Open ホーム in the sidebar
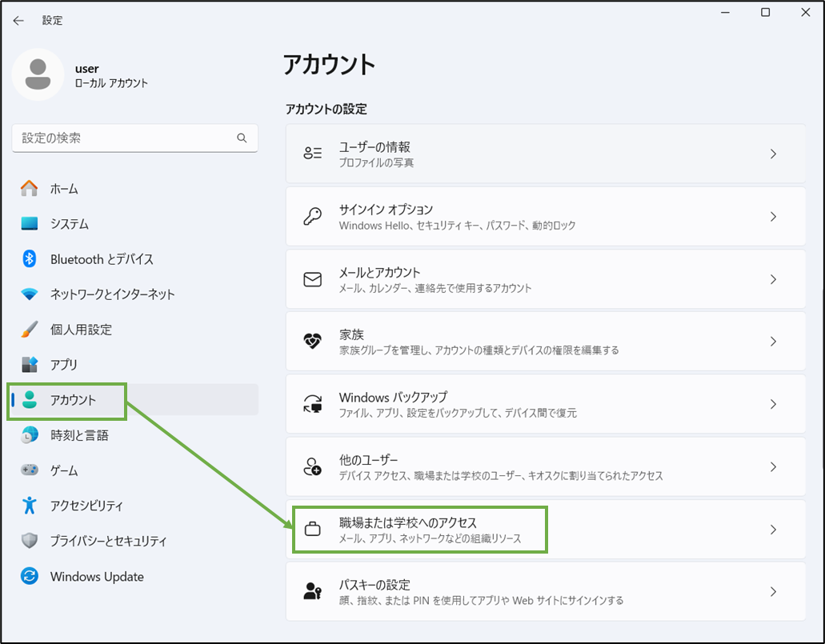825x644 pixels. pos(134,188)
